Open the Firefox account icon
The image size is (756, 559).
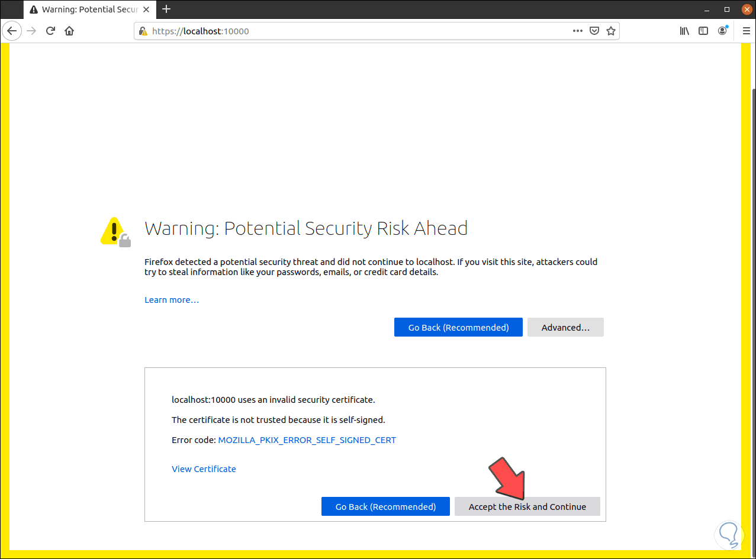coord(722,31)
